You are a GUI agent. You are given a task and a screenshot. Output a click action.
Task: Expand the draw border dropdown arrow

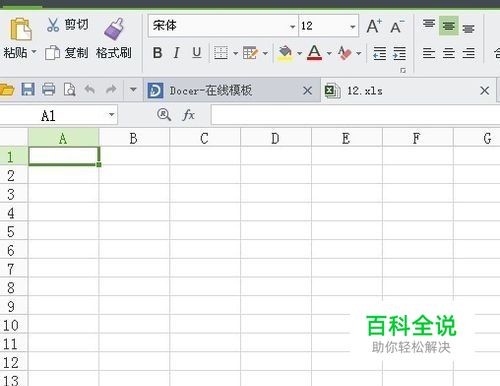point(265,53)
